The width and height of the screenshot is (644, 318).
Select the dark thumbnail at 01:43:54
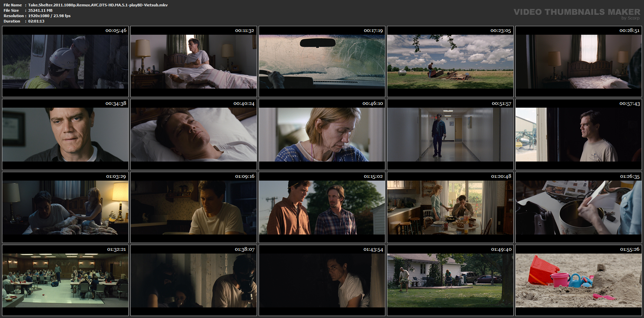pyautogui.click(x=322, y=280)
